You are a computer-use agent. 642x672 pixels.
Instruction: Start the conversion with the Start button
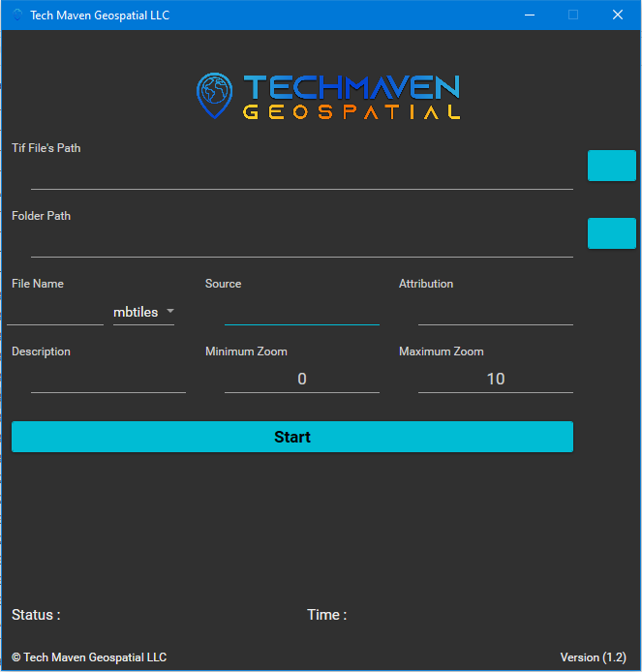tap(292, 437)
